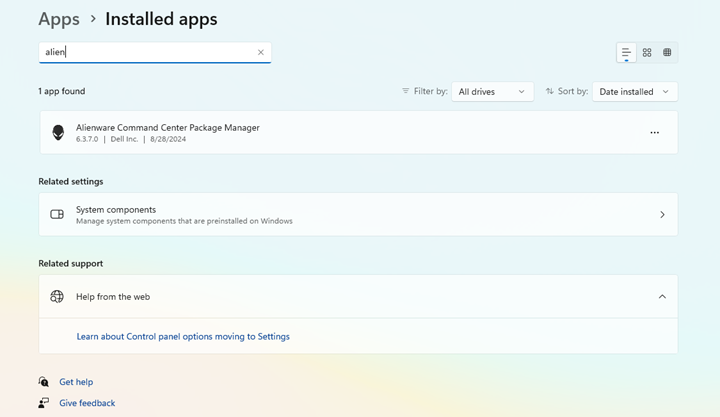Open the Sort by dropdown

(634, 92)
